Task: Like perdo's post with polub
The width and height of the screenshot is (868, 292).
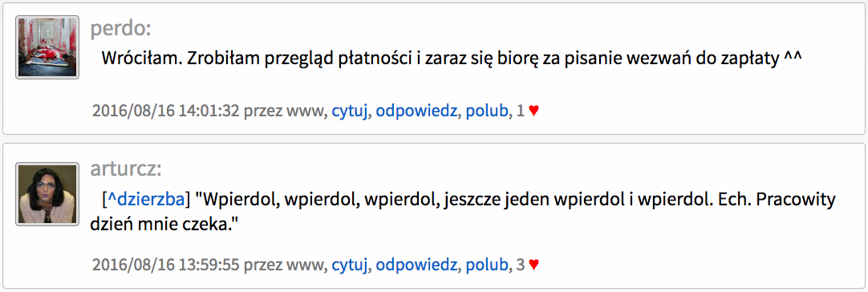Action: 487,112
